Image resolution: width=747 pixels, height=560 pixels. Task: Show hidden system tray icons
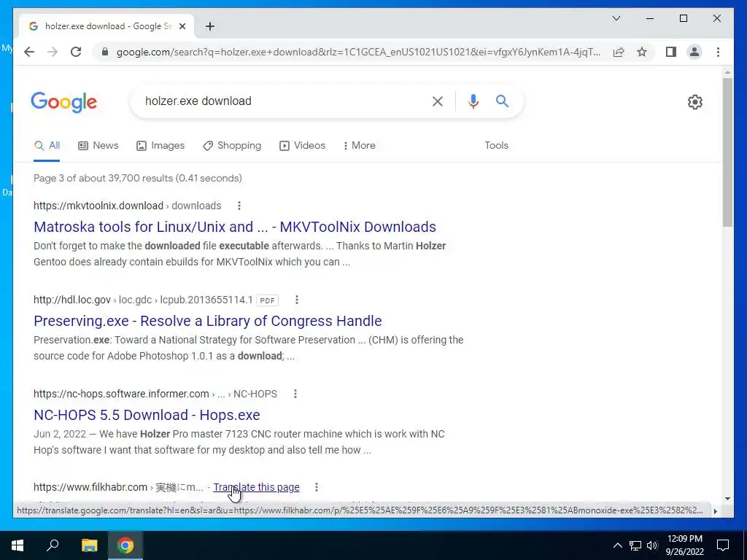(x=617, y=545)
